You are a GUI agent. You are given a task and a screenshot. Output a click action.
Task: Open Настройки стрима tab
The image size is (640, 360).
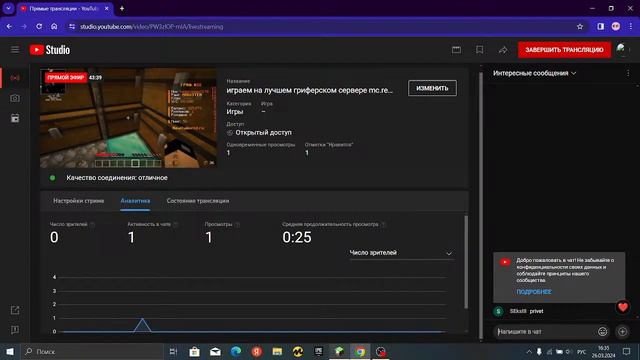78,201
